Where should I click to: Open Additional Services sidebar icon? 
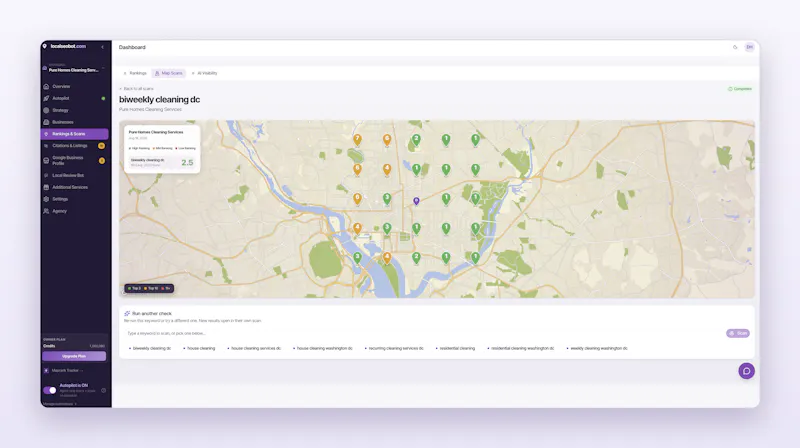tap(46, 187)
